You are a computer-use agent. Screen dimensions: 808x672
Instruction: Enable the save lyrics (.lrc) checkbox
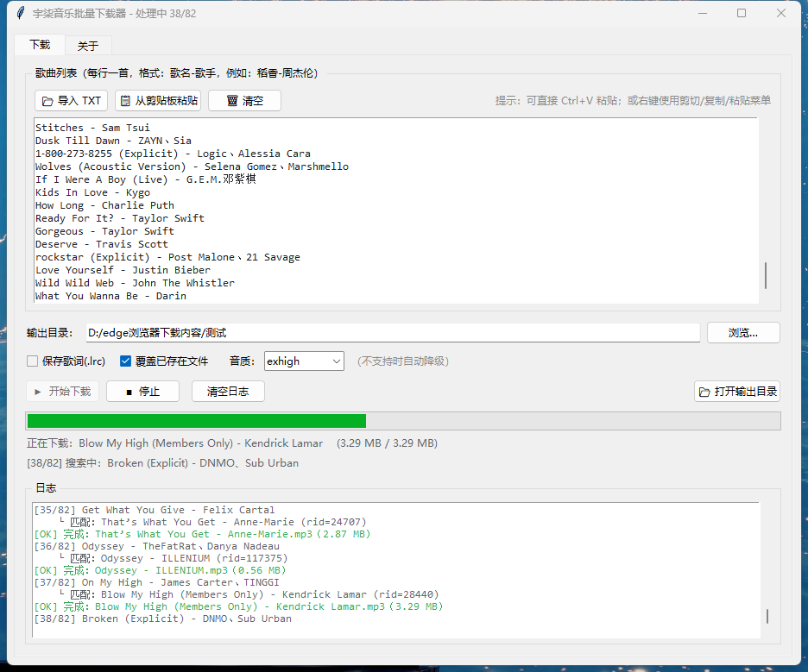tap(33, 361)
